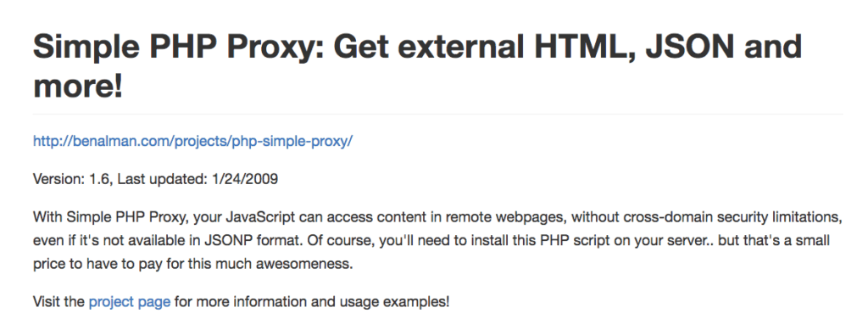Follow the "project page" link
Viewport: 868px width, 330px height.
(x=130, y=303)
